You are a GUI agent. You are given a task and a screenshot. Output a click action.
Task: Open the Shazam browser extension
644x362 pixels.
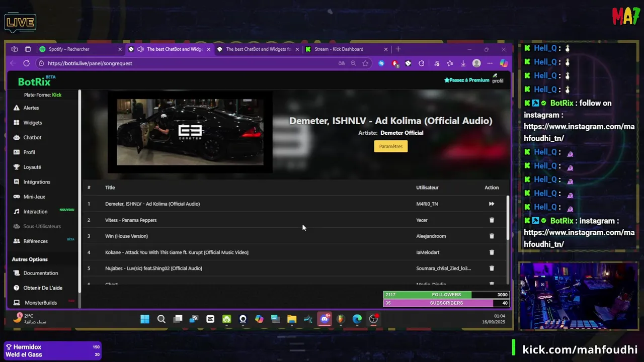381,63
